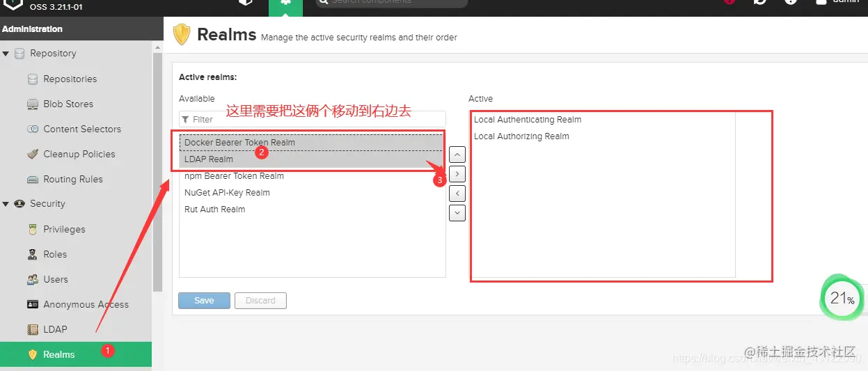Focus the Available realms Filter field
The image size is (868, 371).
click(313, 120)
